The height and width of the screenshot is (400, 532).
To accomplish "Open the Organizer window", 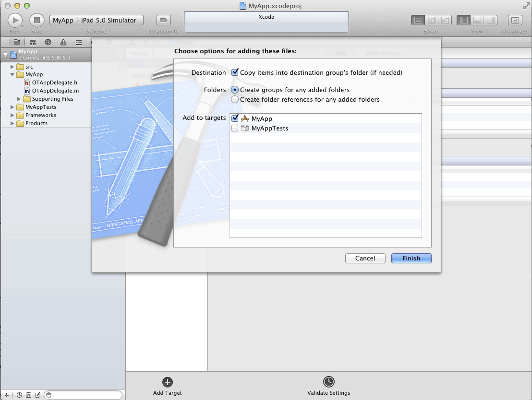I will click(x=515, y=20).
